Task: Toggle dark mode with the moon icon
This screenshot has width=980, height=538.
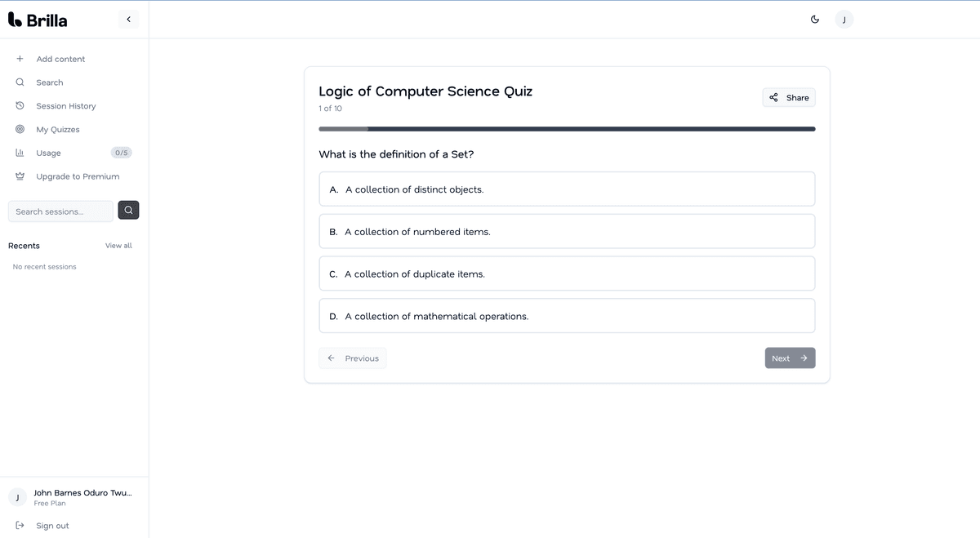Action: pyautogui.click(x=814, y=20)
